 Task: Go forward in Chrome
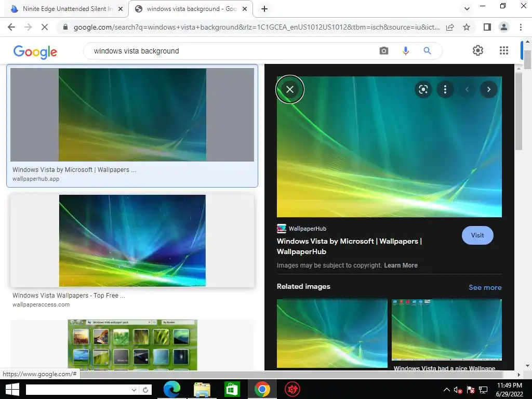pyautogui.click(x=28, y=27)
